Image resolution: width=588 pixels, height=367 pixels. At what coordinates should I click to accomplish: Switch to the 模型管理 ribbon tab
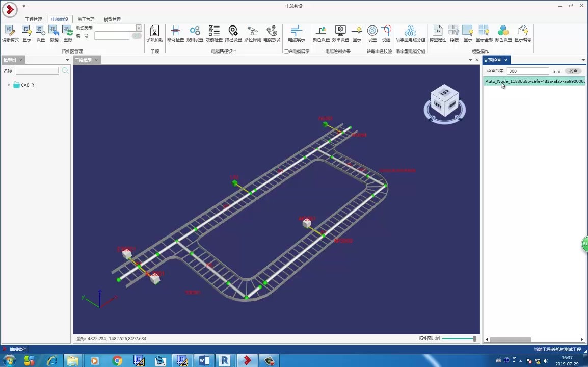coord(112,19)
